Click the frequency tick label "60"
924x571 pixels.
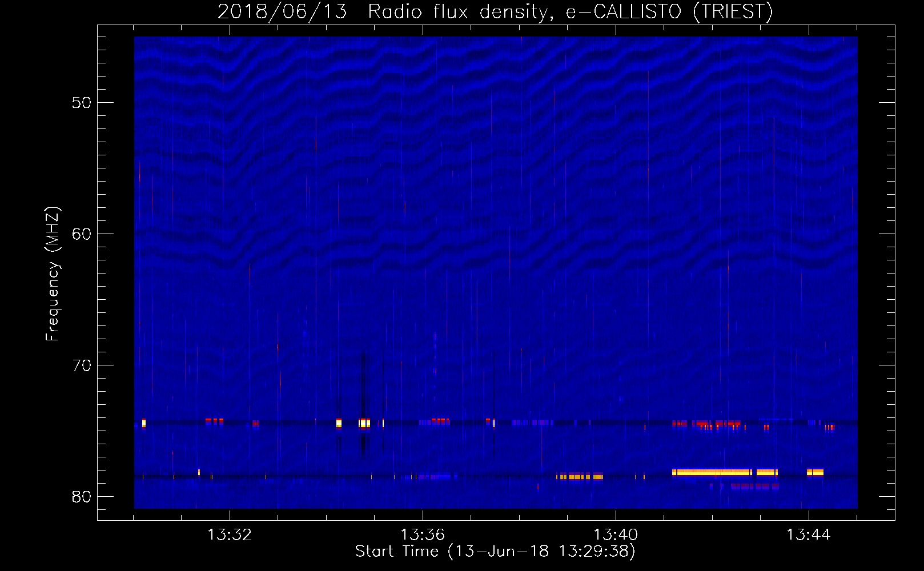pos(82,234)
